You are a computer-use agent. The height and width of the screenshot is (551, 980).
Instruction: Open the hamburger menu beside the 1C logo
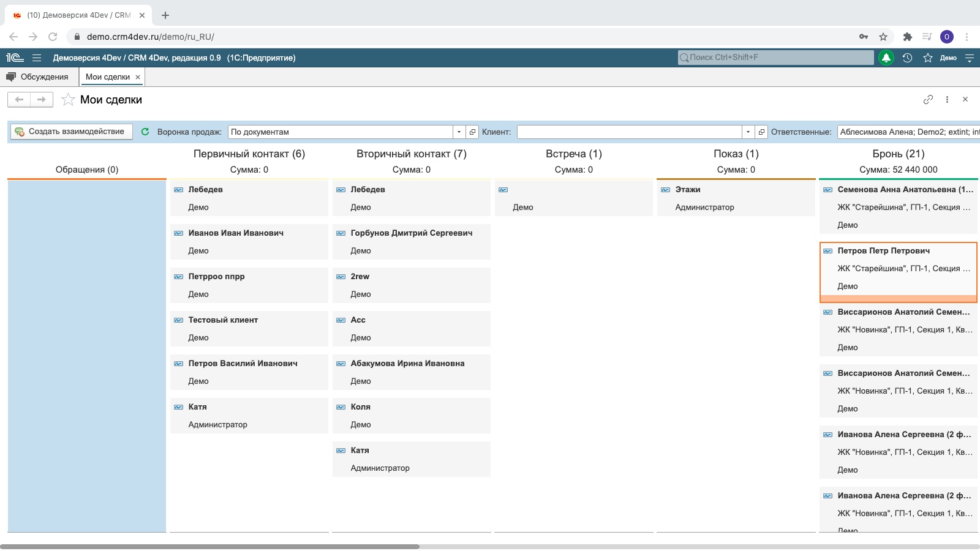(x=37, y=58)
